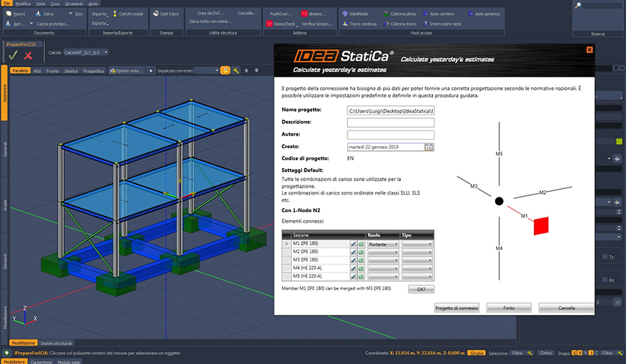
Task: Toggle Ortho mode in status bar
Action: [x=546, y=353]
